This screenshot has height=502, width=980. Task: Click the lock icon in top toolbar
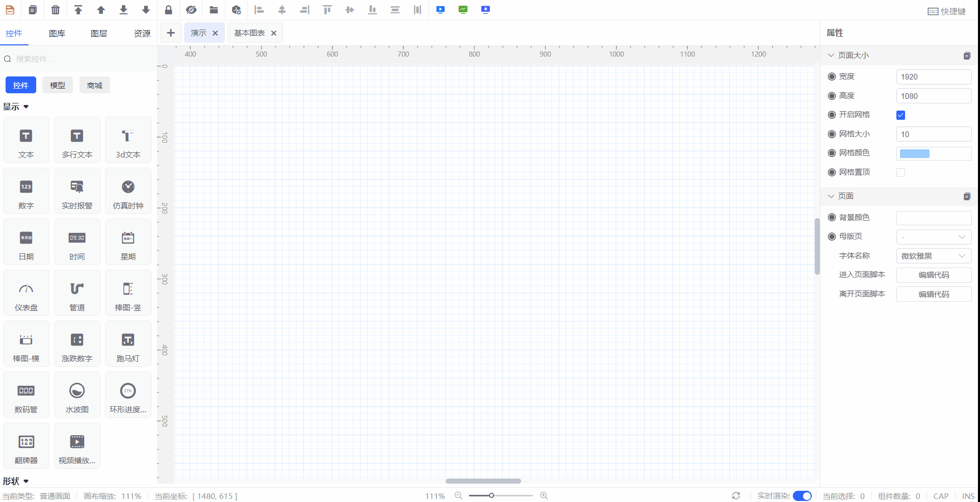pyautogui.click(x=168, y=10)
